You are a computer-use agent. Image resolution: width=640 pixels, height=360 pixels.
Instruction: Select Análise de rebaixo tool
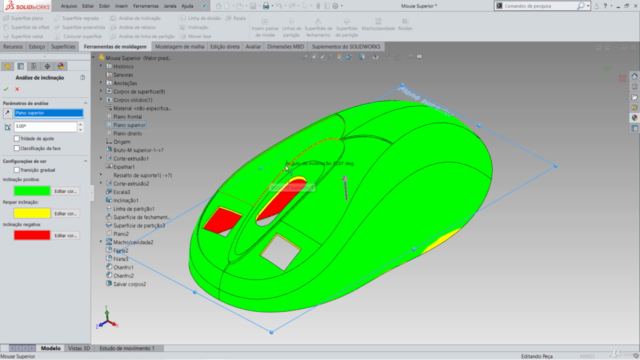pyautogui.click(x=133, y=27)
